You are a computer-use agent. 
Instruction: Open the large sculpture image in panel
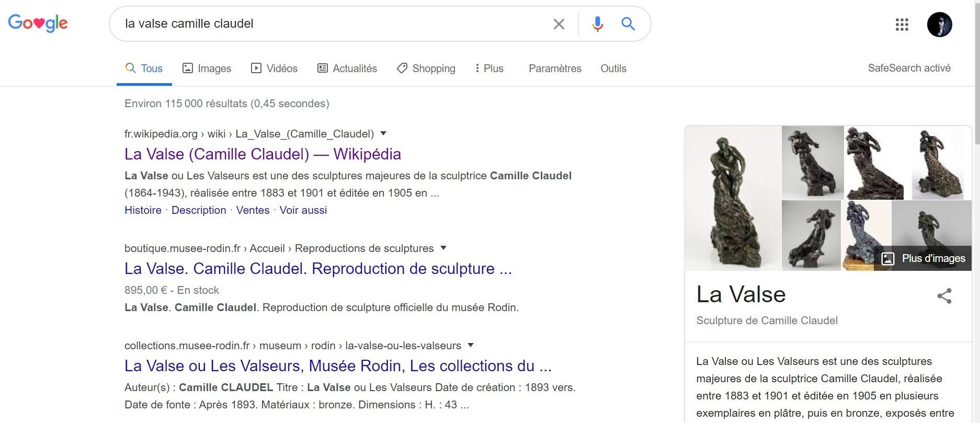(733, 198)
